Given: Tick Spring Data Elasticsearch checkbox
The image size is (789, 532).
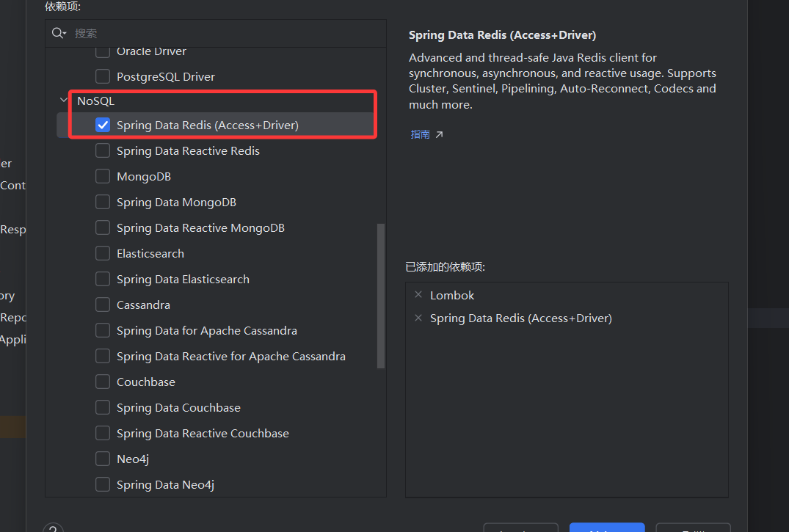Looking at the screenshot, I should [103, 279].
